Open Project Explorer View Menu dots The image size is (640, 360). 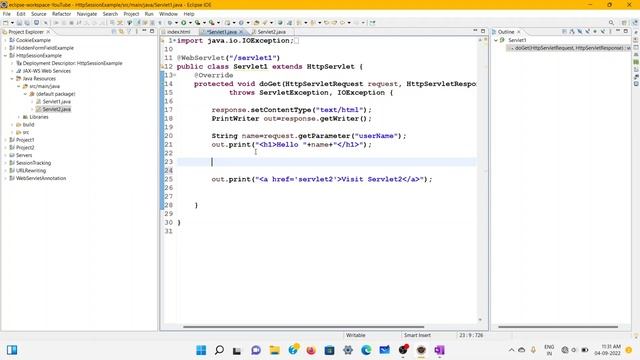coord(136,31)
